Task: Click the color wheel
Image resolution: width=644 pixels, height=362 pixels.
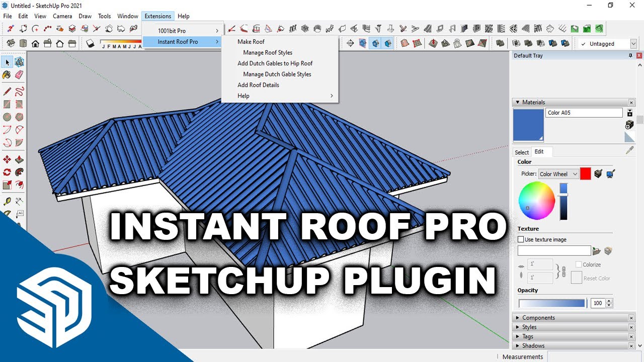Action: coord(537,200)
